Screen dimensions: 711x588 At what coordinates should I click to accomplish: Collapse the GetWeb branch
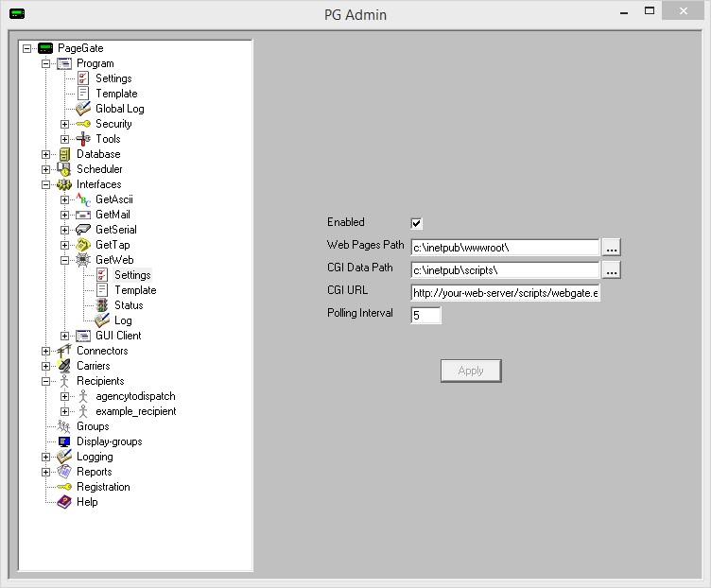65,260
